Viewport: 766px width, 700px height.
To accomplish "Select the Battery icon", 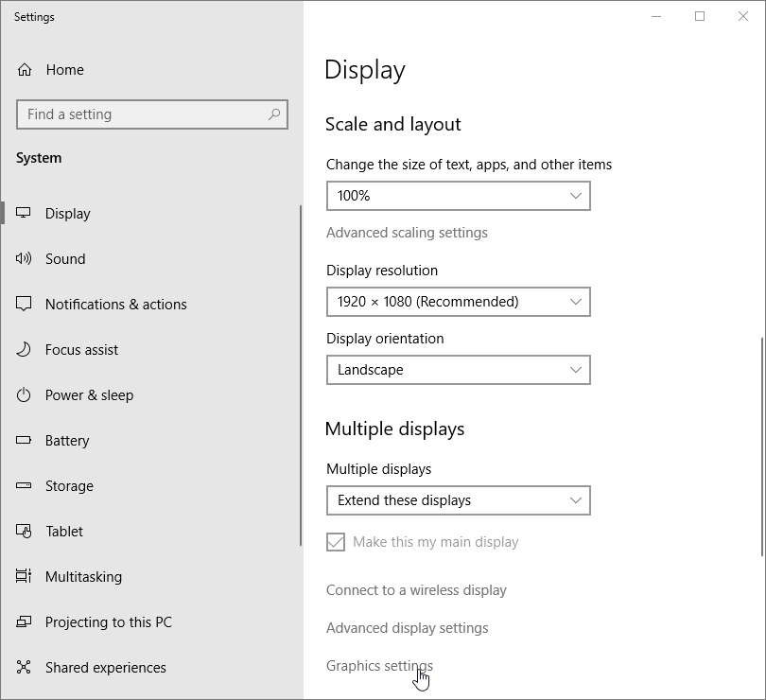I will (x=25, y=441).
